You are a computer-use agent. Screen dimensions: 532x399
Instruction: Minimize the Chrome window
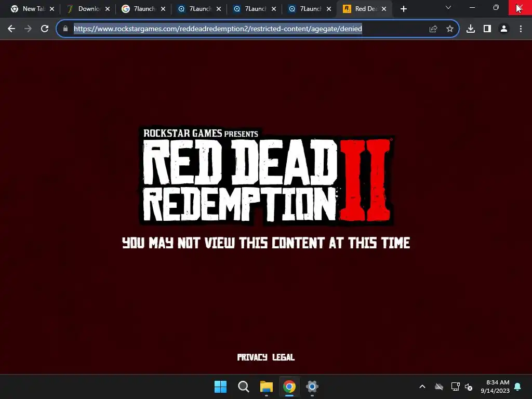pos(472,7)
